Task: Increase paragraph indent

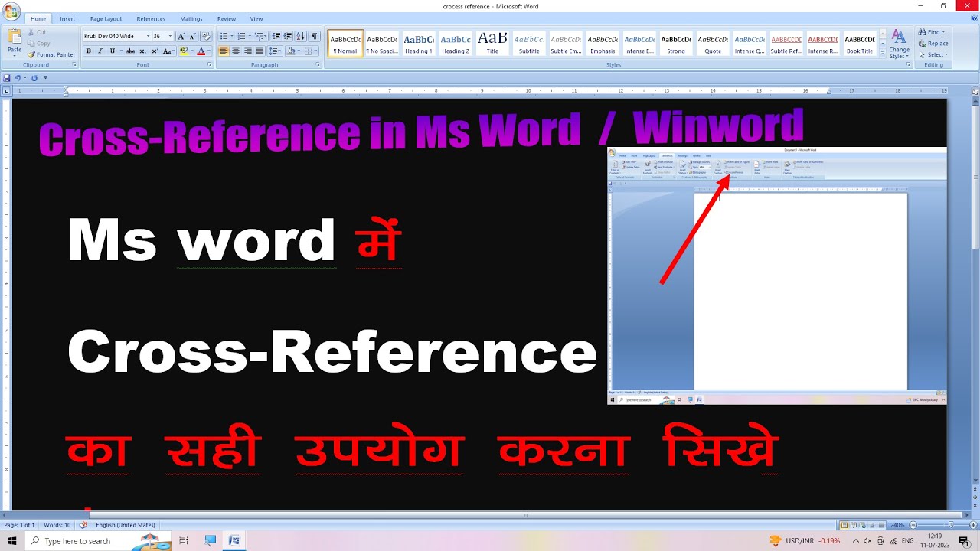Action: pyautogui.click(x=287, y=36)
